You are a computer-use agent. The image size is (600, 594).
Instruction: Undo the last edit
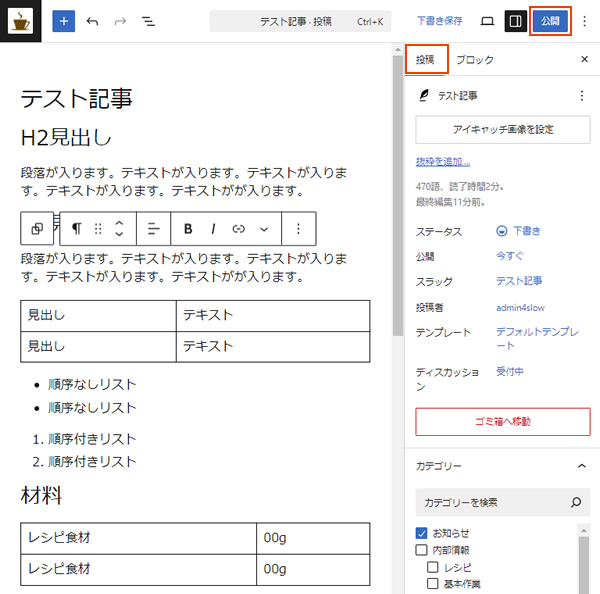tap(92, 21)
